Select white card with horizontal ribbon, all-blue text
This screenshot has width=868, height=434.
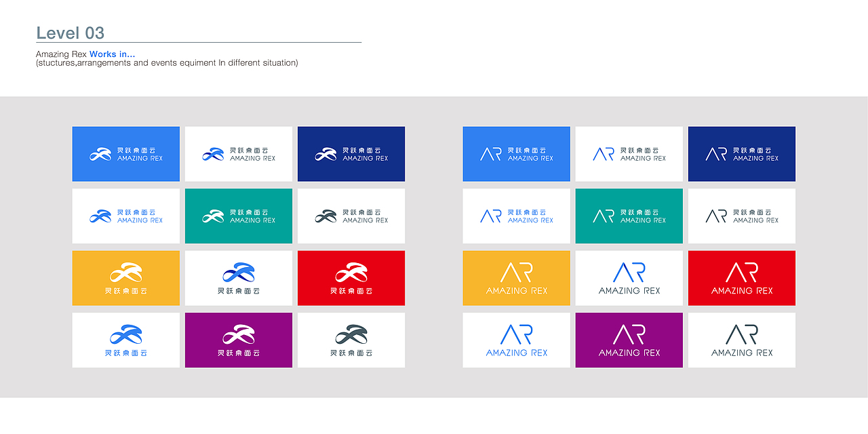point(126,216)
